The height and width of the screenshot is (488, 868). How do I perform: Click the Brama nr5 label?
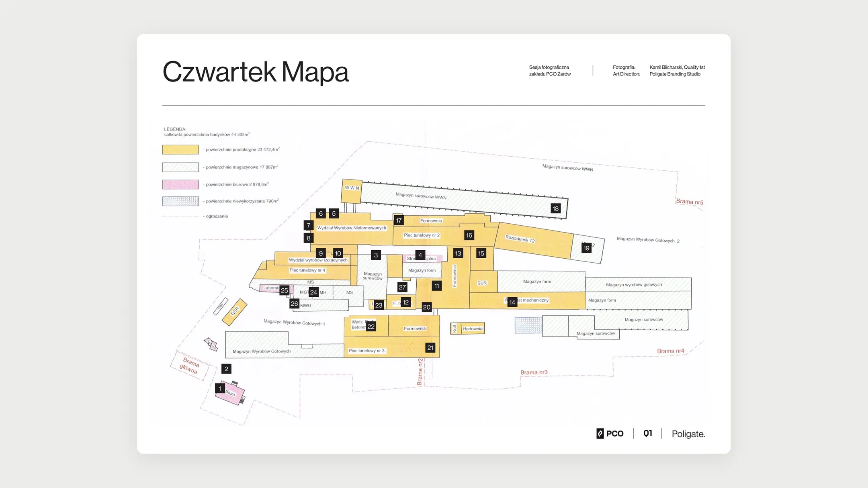pyautogui.click(x=690, y=202)
